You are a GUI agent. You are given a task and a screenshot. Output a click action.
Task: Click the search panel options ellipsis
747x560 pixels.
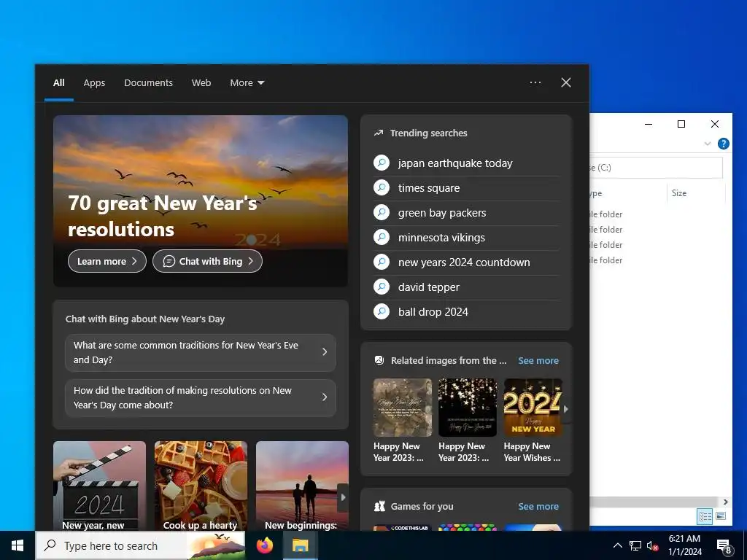pyautogui.click(x=535, y=82)
